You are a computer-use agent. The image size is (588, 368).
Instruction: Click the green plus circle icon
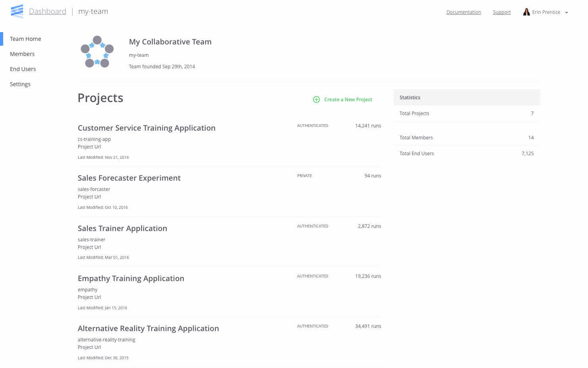(x=316, y=100)
